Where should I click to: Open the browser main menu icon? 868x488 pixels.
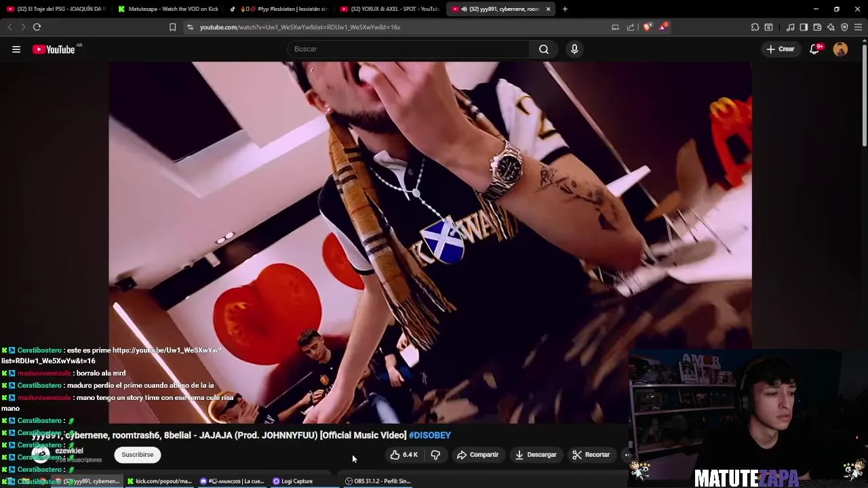pyautogui.click(x=858, y=27)
